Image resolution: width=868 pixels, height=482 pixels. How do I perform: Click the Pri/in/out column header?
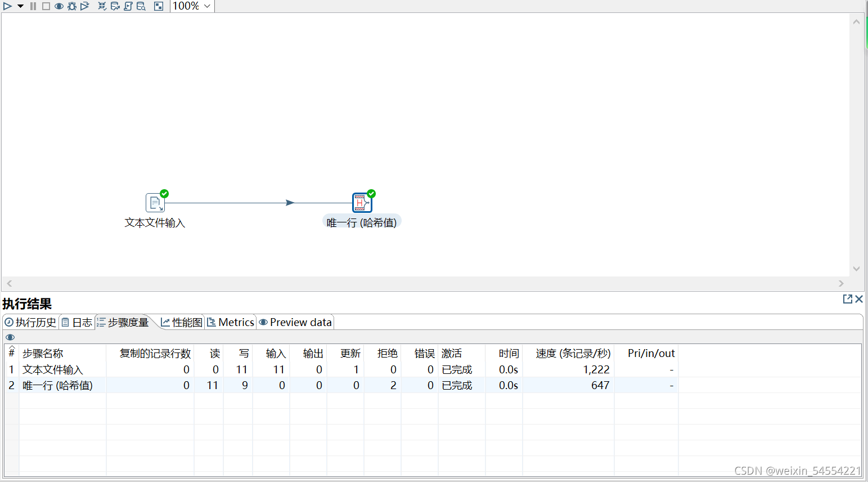(646, 354)
